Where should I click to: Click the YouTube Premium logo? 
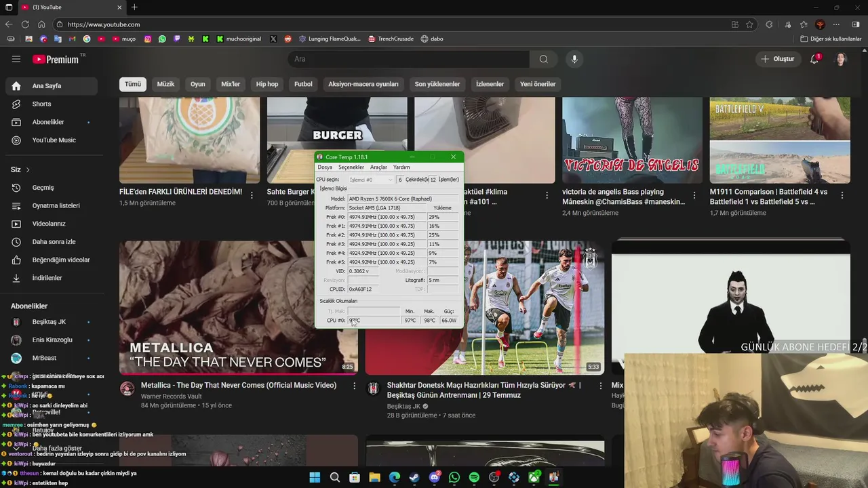(x=56, y=59)
